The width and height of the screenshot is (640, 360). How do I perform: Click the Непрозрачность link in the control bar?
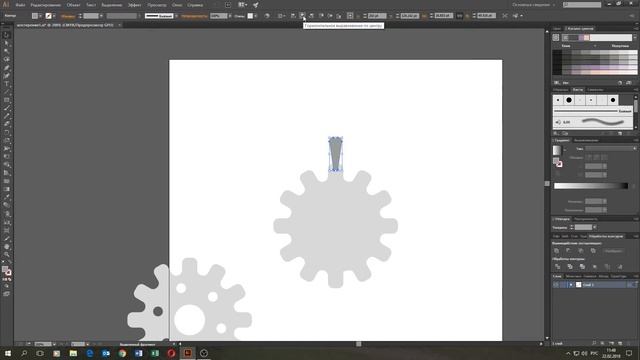point(194,16)
